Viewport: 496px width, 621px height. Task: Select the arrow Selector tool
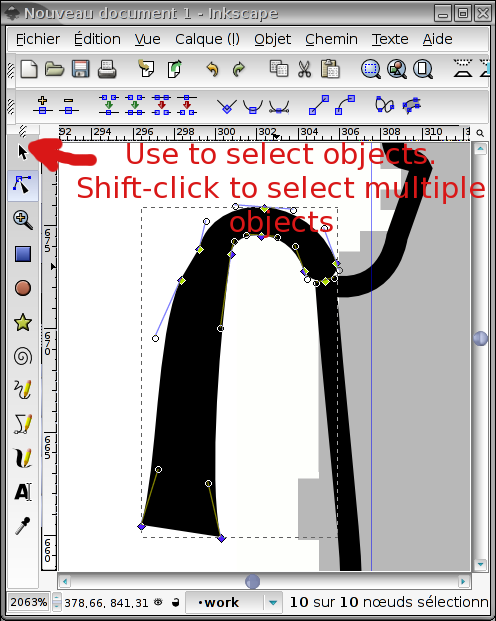pos(23,152)
